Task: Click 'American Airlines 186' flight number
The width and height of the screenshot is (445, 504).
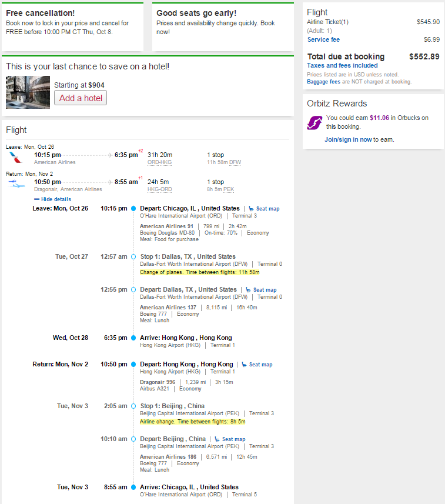Action: [168, 457]
